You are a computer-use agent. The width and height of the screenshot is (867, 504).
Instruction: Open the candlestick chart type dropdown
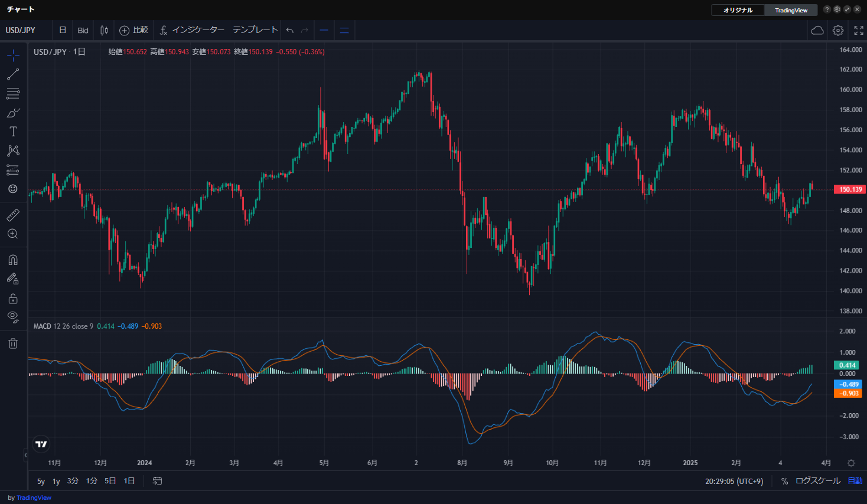pos(105,31)
